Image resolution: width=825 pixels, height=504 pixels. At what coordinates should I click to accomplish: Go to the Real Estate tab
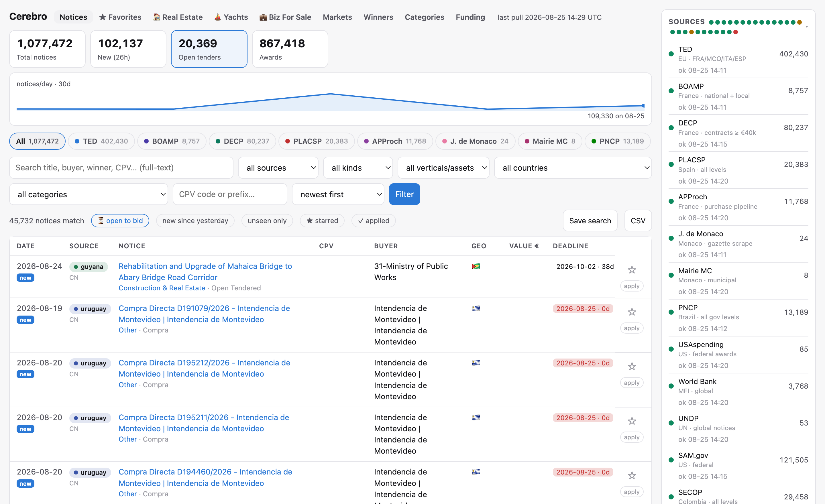pyautogui.click(x=178, y=17)
